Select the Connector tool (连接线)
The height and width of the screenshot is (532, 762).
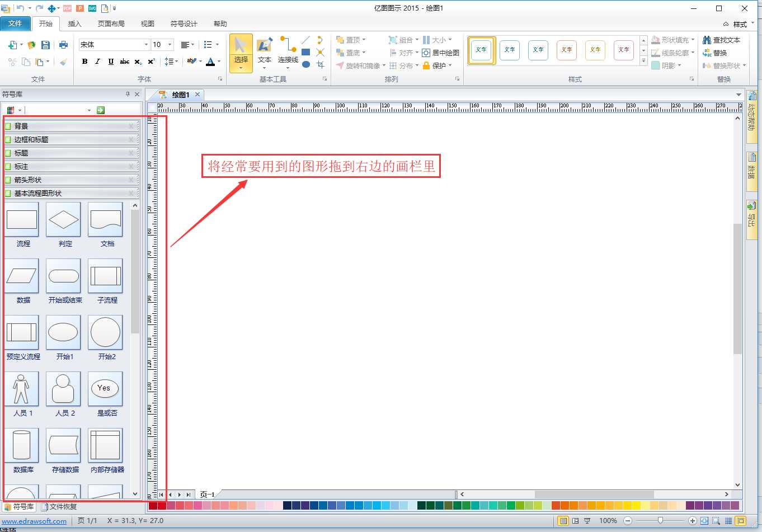pyautogui.click(x=288, y=52)
